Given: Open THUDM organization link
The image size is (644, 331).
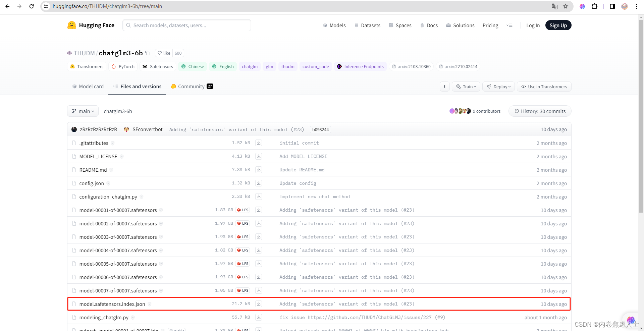Looking at the screenshot, I should pyautogui.click(x=84, y=53).
